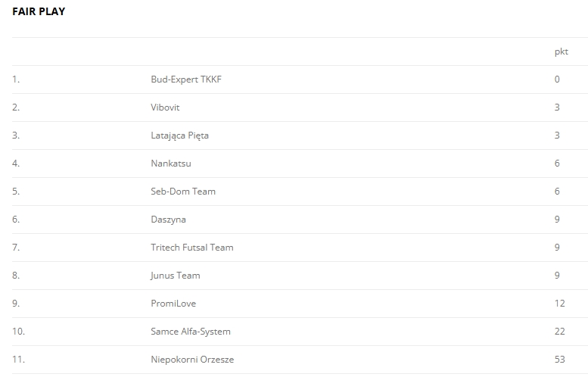
Task: Click the 12 points value
Action: coord(559,304)
